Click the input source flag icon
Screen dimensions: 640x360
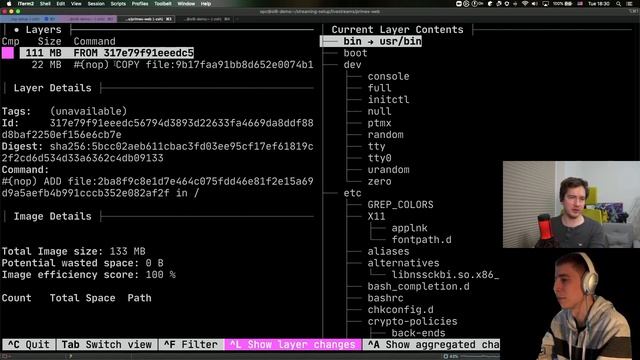tap(580, 4)
